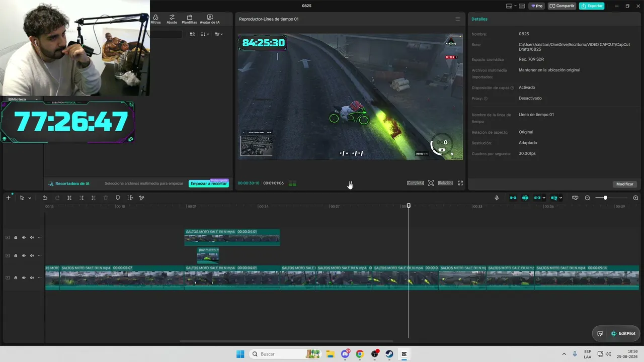Image resolution: width=644 pixels, height=362 pixels.
Task: Select the 'pov matito' overlay clip
Action: pyautogui.click(x=208, y=255)
